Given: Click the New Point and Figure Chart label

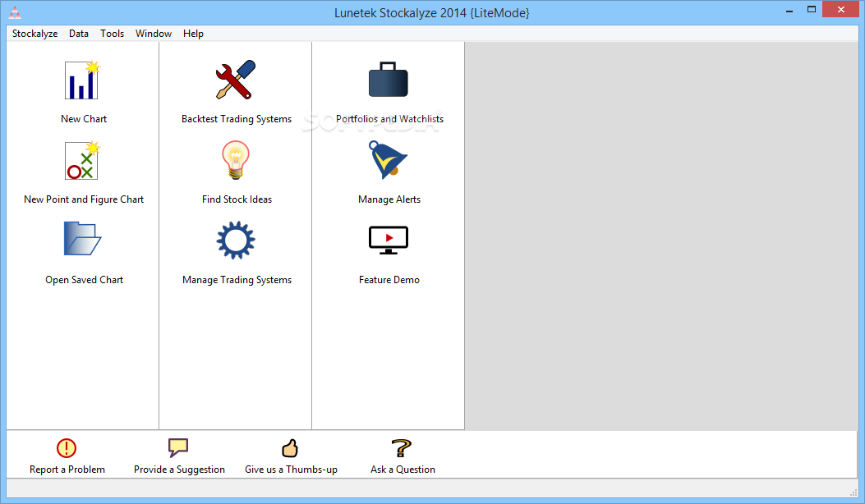Looking at the screenshot, I should 84,199.
